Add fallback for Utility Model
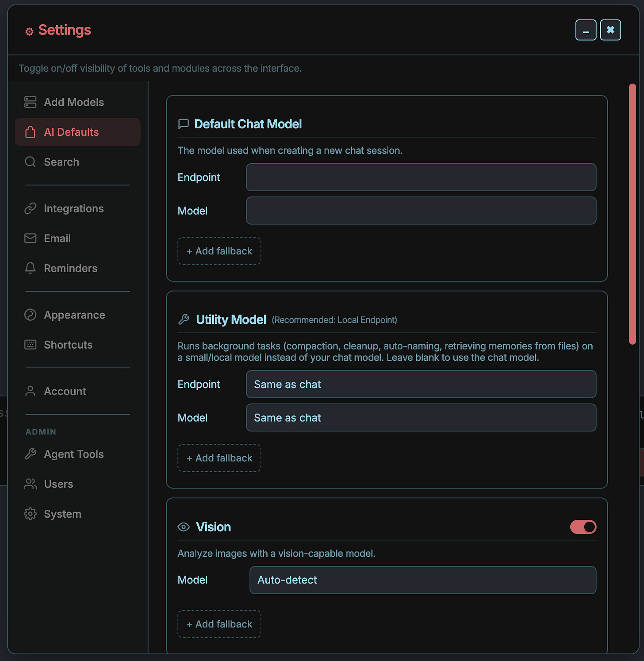 (x=219, y=458)
